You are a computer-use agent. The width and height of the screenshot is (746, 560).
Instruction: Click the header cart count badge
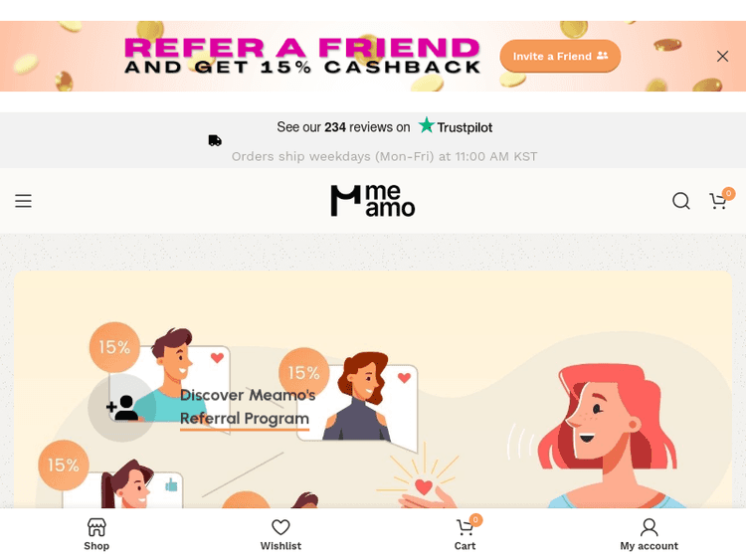tap(728, 193)
